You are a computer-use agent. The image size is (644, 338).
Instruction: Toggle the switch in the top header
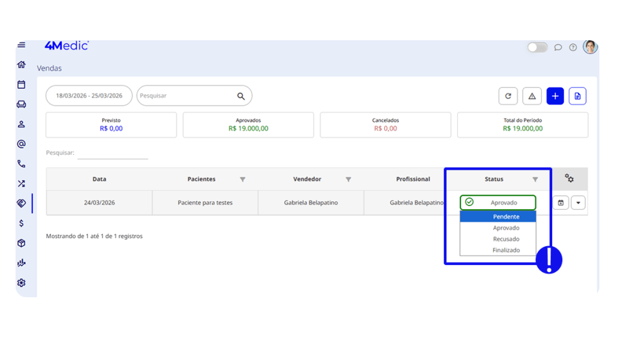coord(537,47)
